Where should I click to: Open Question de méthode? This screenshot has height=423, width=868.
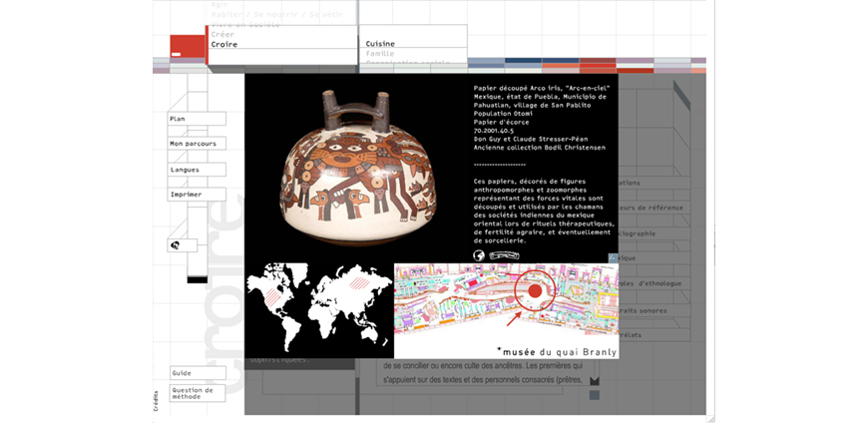198,393
